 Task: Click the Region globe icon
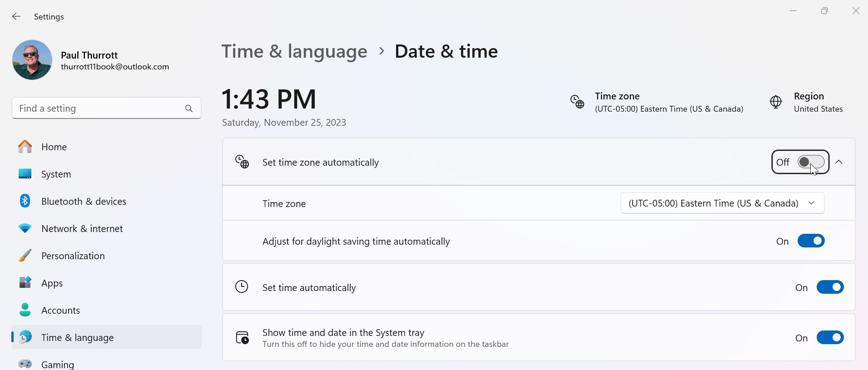[x=776, y=102]
